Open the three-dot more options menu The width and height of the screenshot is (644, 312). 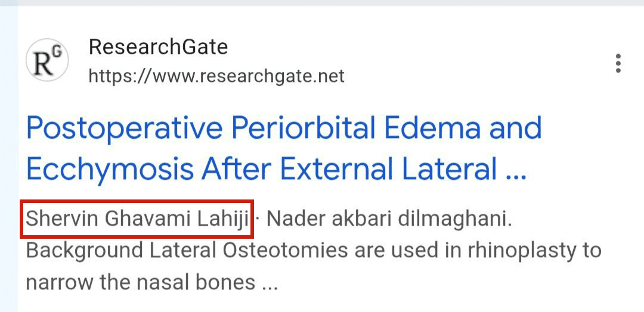click(x=618, y=63)
